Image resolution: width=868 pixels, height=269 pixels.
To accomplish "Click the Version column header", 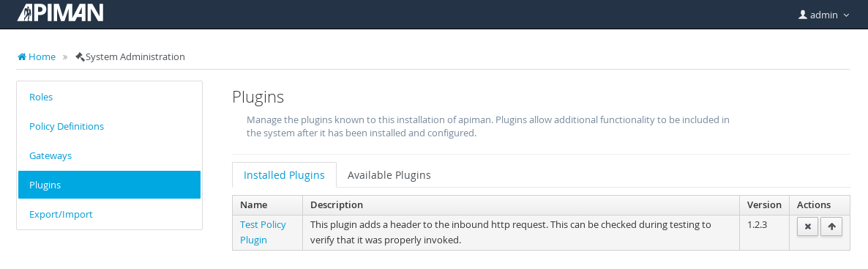I will click(x=765, y=205).
